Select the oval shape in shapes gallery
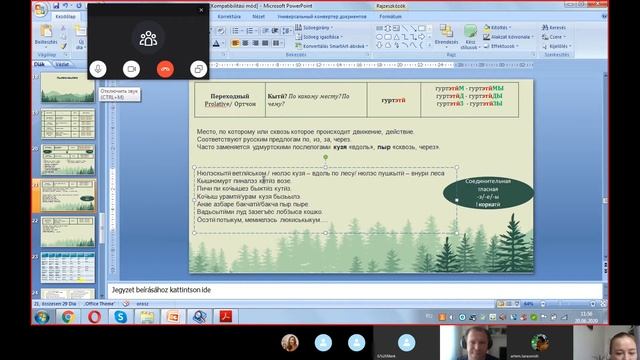Viewport: 640px width, 360px height. tap(380, 37)
